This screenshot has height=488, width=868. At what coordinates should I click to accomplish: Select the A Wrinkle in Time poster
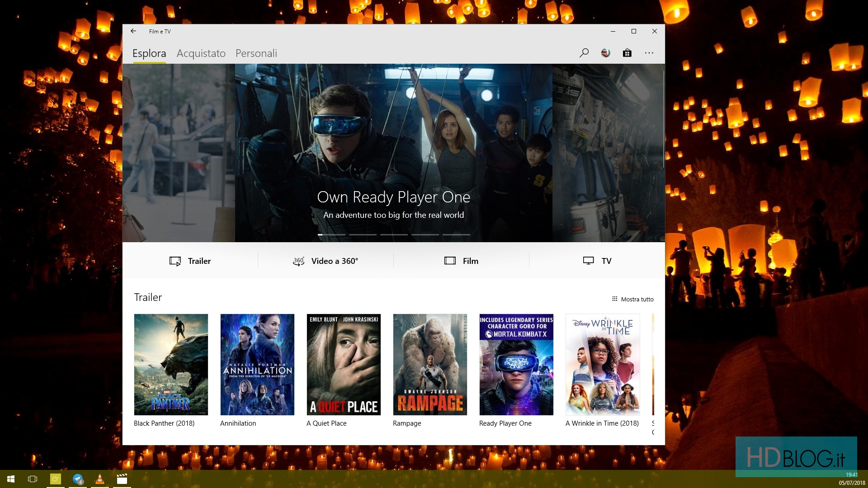[x=603, y=365]
